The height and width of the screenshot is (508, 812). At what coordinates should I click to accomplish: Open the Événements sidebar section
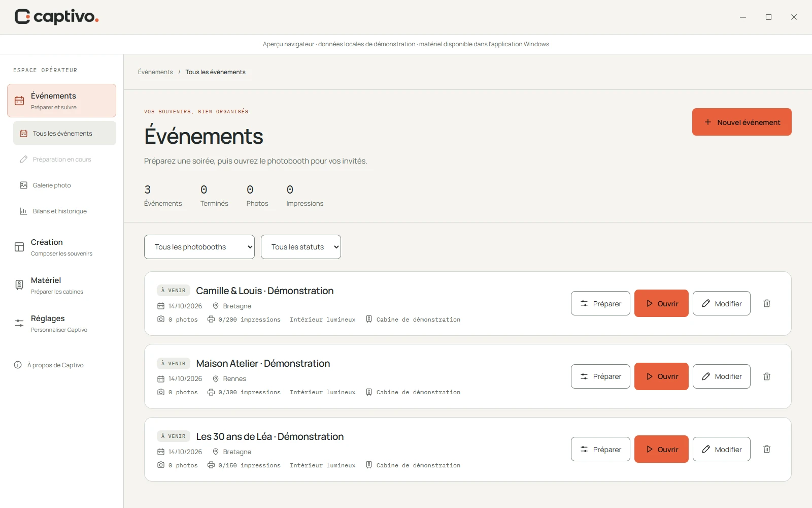tap(61, 101)
